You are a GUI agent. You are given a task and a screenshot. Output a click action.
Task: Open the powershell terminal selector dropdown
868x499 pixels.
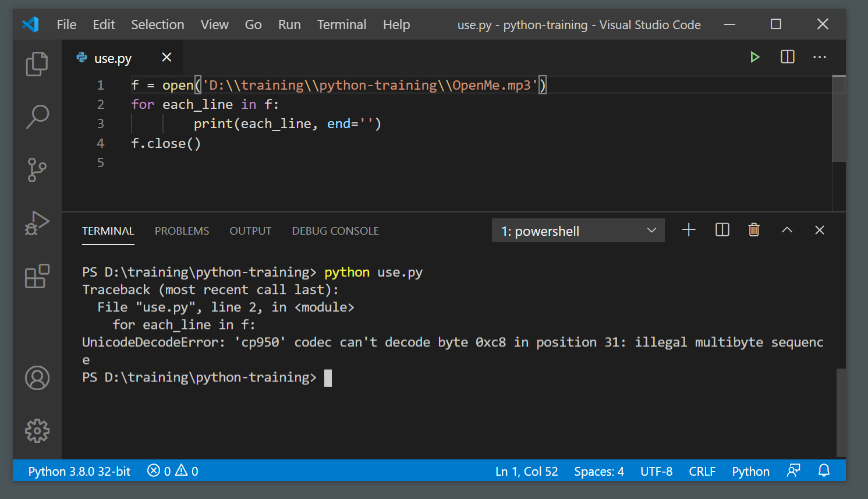point(578,231)
